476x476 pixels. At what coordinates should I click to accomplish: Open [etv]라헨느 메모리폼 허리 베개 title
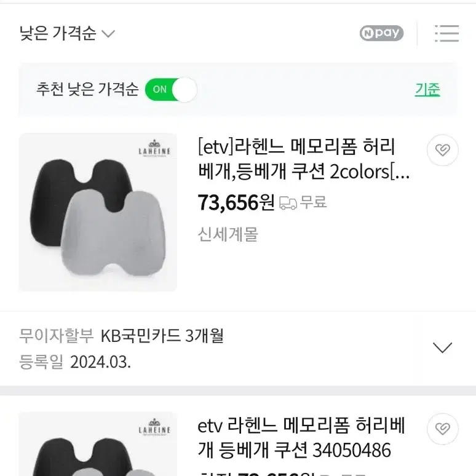pos(304,159)
